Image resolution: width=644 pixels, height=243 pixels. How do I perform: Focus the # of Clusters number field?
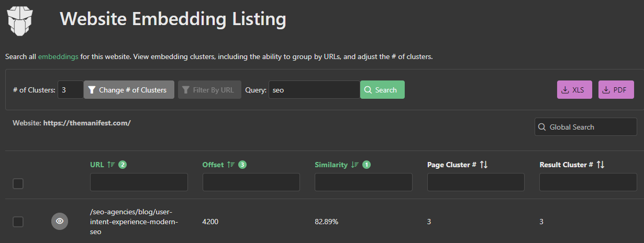(70, 90)
